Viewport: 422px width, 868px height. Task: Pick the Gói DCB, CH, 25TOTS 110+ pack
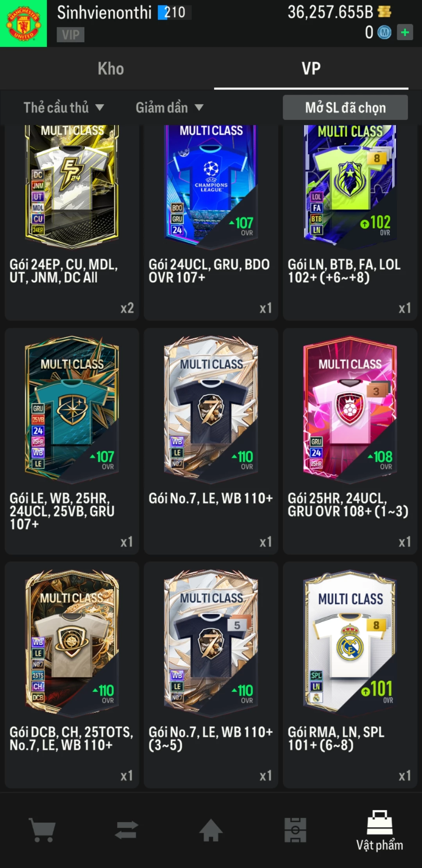coord(72,675)
